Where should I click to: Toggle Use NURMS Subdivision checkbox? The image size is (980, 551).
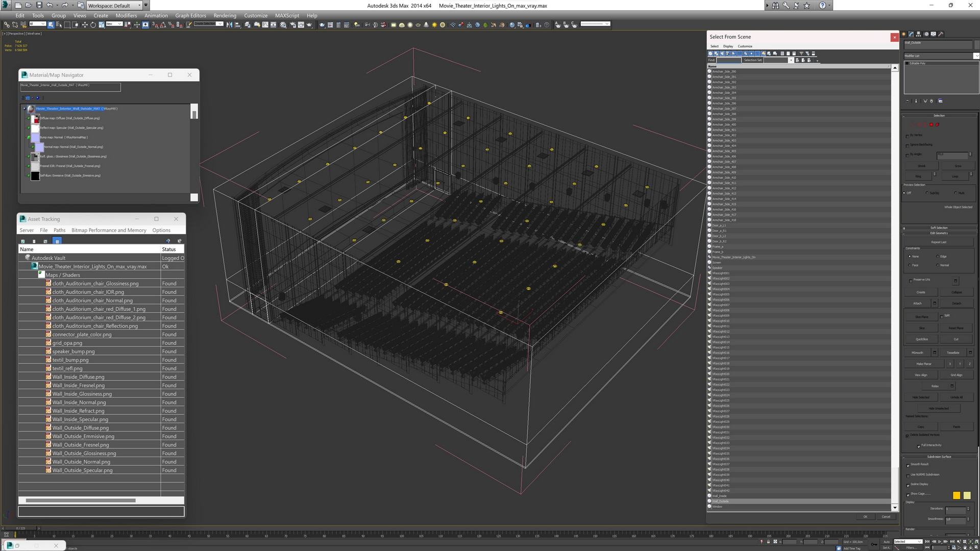908,475
